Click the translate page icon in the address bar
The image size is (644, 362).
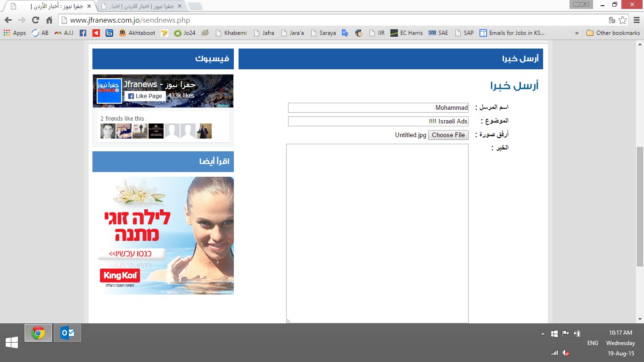pyautogui.click(x=612, y=20)
